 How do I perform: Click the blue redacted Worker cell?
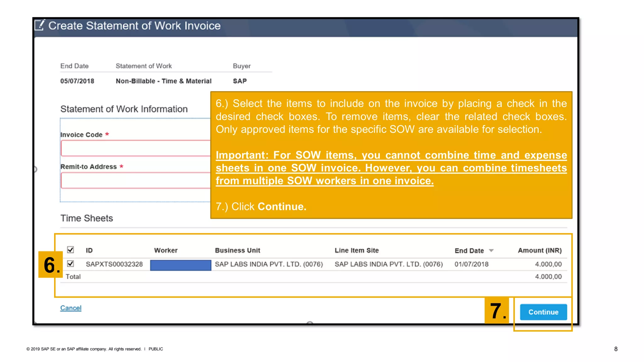pos(180,265)
